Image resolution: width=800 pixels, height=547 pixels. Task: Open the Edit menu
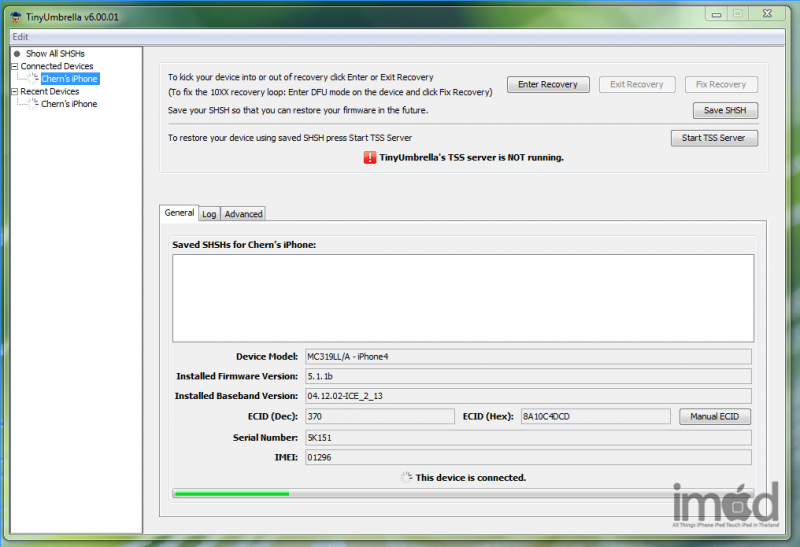pos(20,36)
